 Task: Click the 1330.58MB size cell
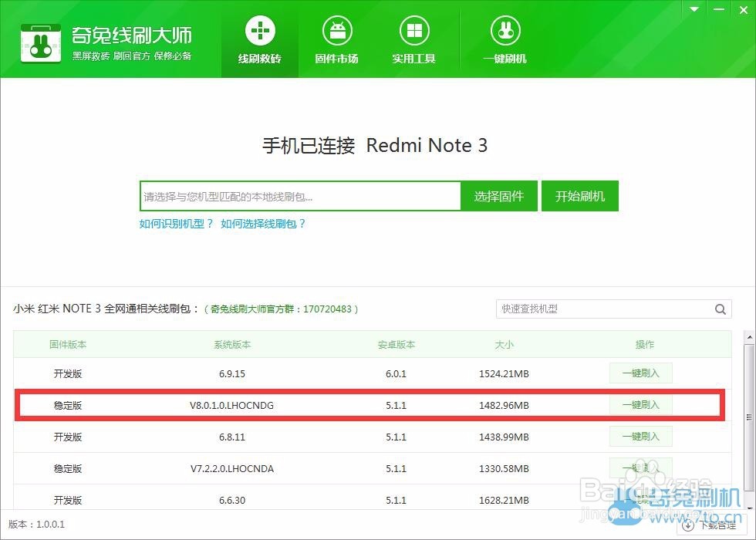coord(504,469)
